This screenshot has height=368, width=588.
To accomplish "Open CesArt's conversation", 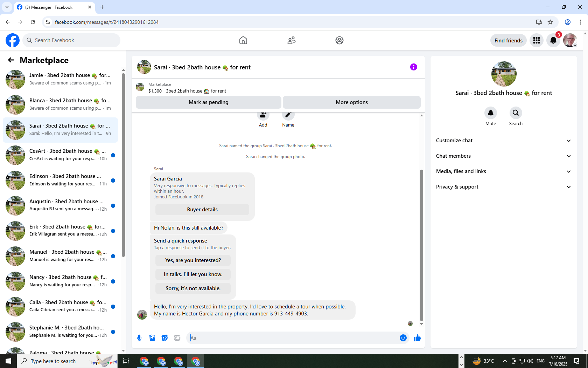I will [60, 155].
